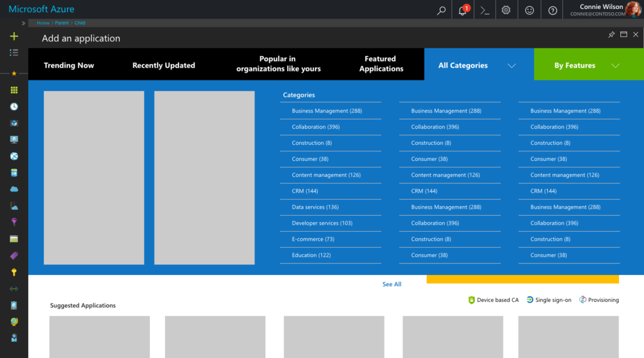Open notifications bell with red badge
The width and height of the screenshot is (644, 358).
463,10
